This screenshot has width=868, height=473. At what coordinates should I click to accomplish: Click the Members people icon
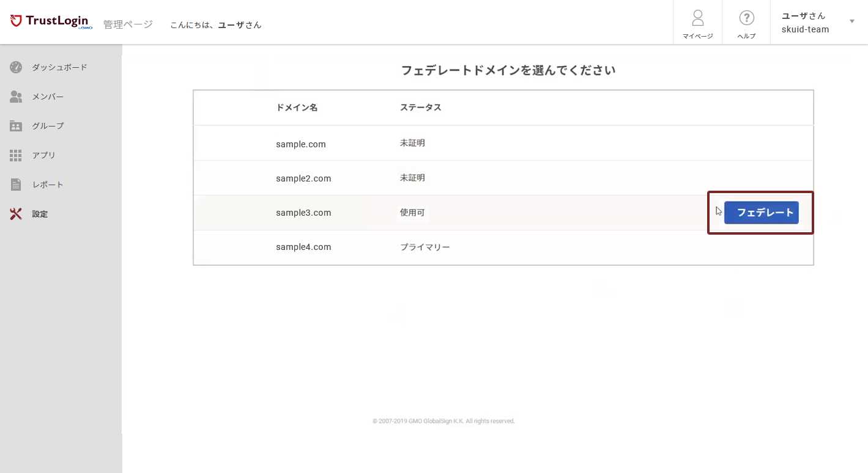[16, 97]
